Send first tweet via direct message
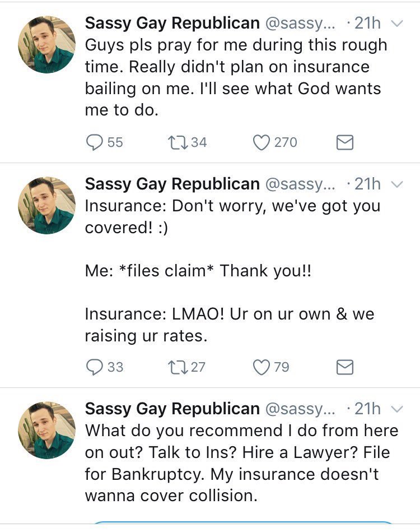The image size is (420, 532). (344, 143)
